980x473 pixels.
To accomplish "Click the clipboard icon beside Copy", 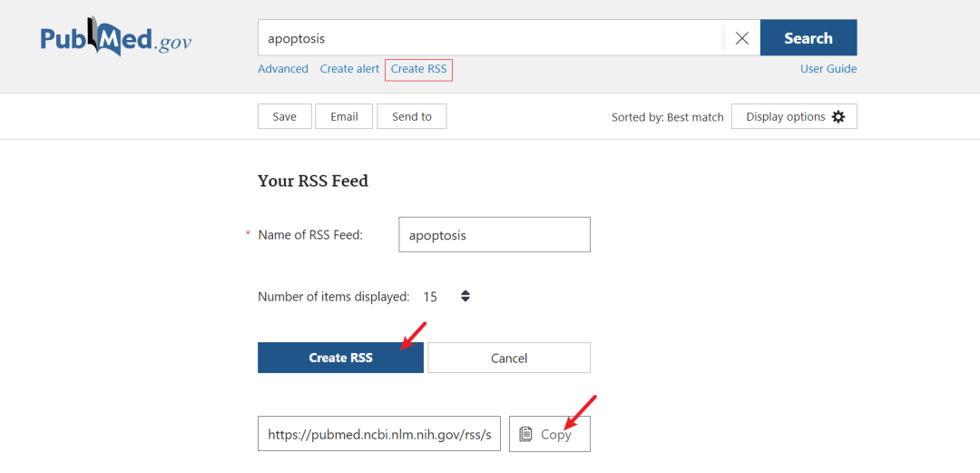I will point(525,434).
